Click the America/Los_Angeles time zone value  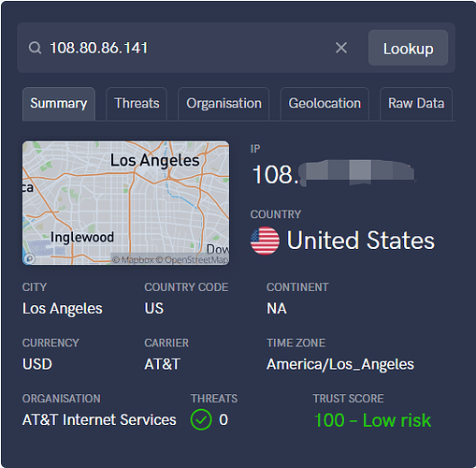tap(340, 364)
